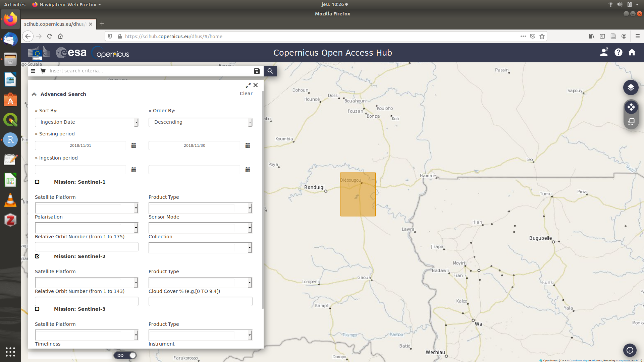The image size is (644, 362).
Task: Open user login profile icon
Action: coord(604,52)
